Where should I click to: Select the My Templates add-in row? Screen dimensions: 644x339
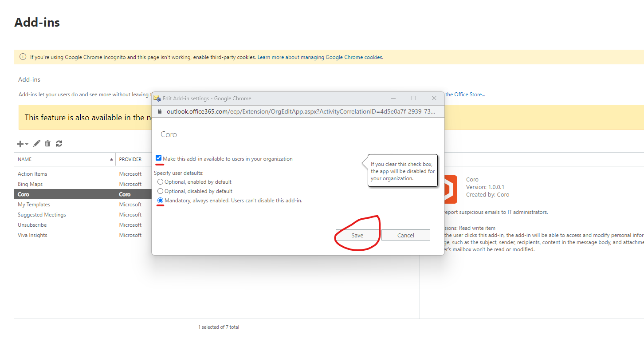pyautogui.click(x=83, y=205)
